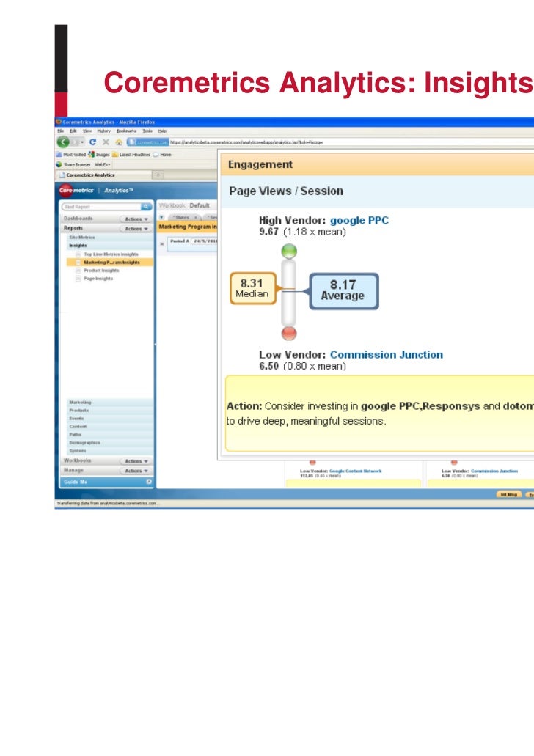The image size is (534, 756).
Task: Open the Tools menu
Action: point(147,131)
